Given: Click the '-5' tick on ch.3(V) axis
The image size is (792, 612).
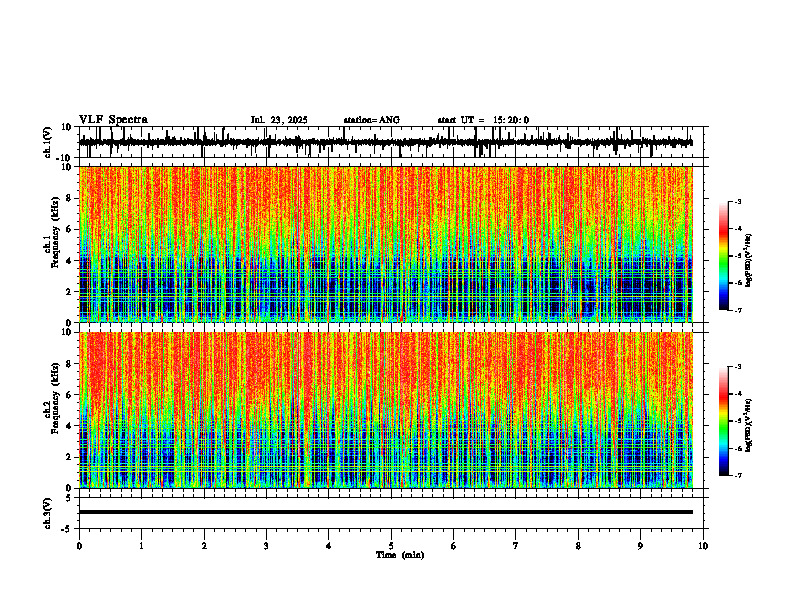Looking at the screenshot, I should coord(68,529).
